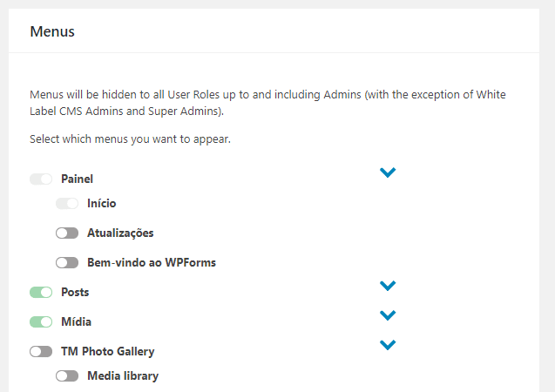
Task: Enable the Media library submenu switch
Action: [67, 376]
